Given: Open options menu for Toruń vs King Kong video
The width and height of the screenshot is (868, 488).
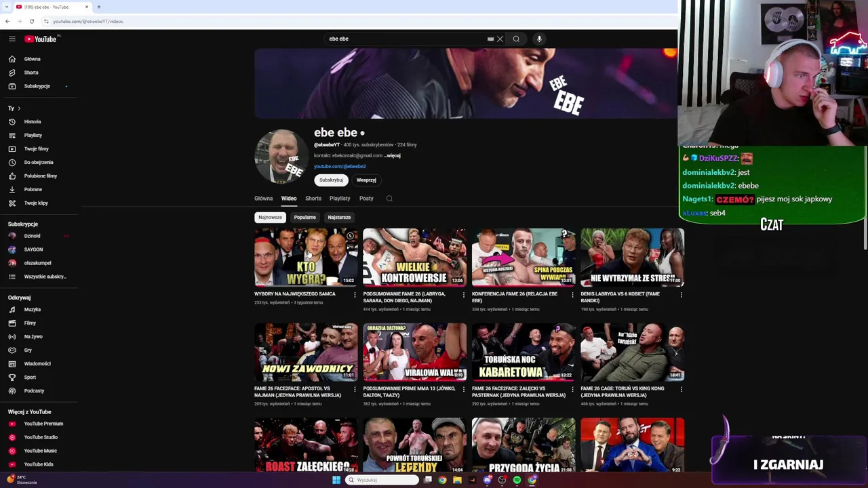Looking at the screenshot, I should point(682,389).
